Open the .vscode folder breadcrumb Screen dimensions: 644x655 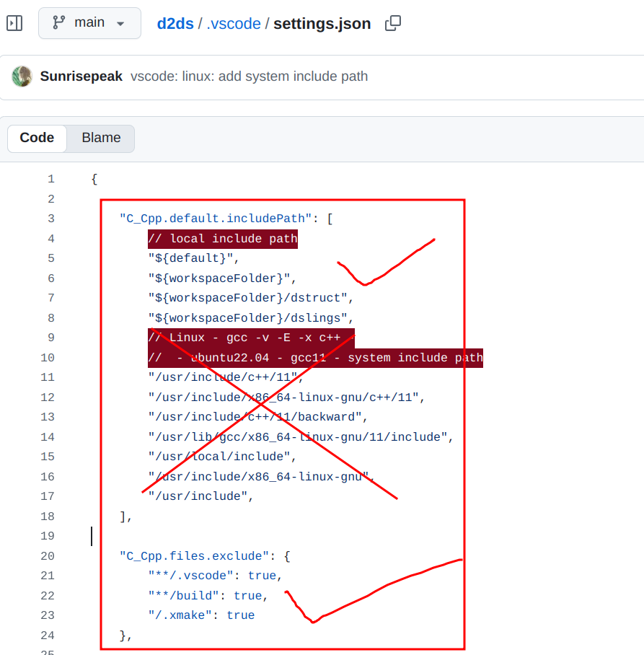(x=234, y=23)
